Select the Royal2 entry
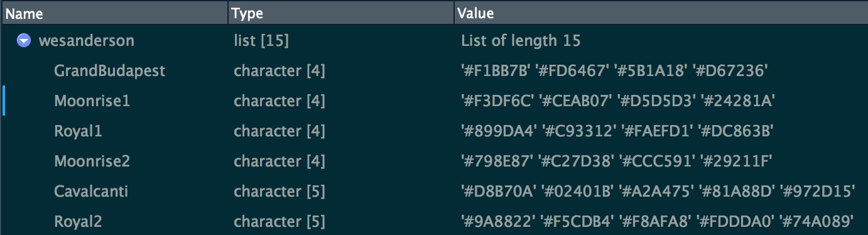The image size is (868, 235). [x=78, y=221]
